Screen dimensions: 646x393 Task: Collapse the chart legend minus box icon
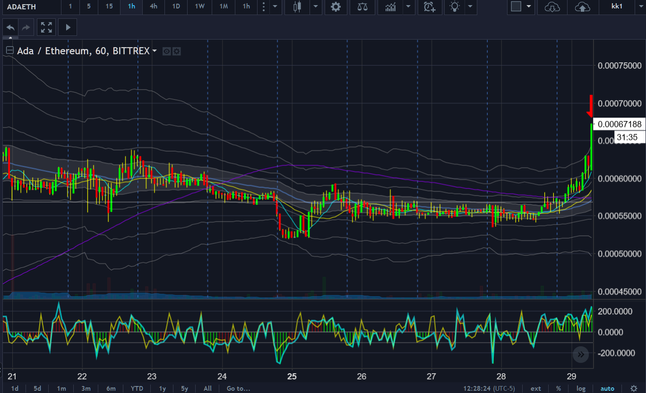(x=9, y=50)
